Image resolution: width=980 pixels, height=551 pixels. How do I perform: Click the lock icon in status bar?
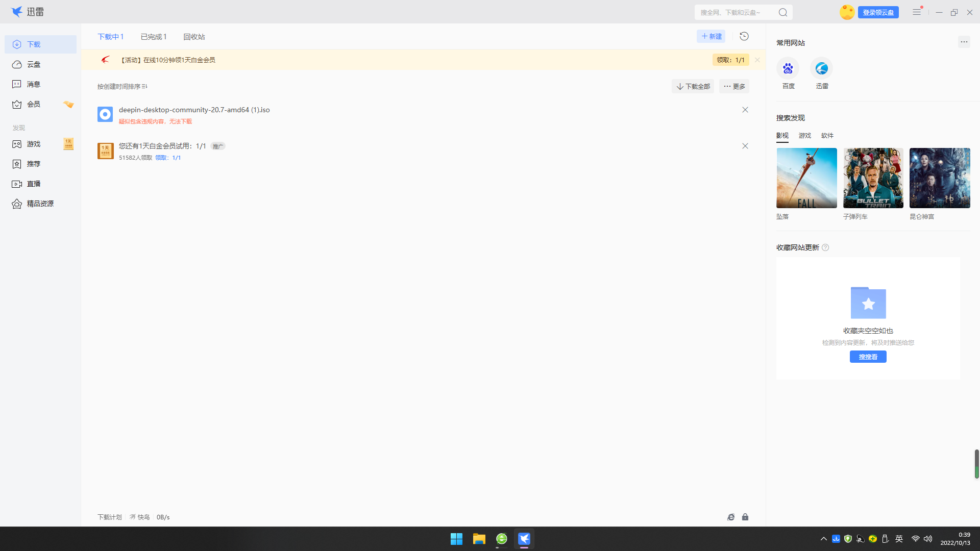pos(745,517)
